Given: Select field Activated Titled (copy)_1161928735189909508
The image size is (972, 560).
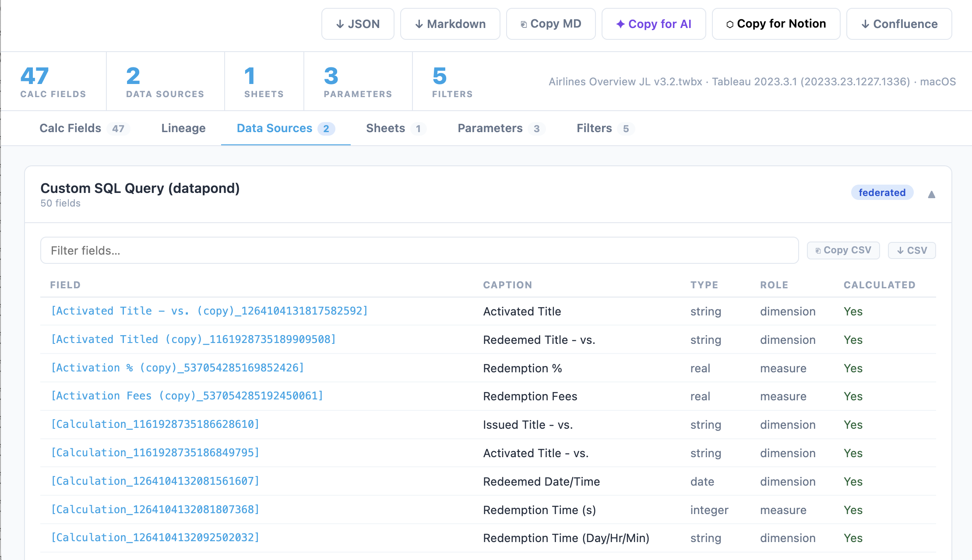Looking at the screenshot, I should (x=194, y=339).
